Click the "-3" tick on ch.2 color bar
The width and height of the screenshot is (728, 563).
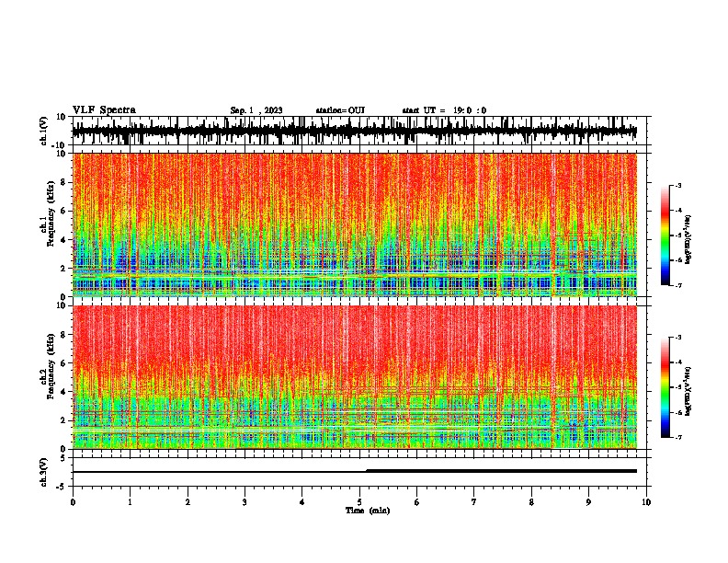[678, 338]
